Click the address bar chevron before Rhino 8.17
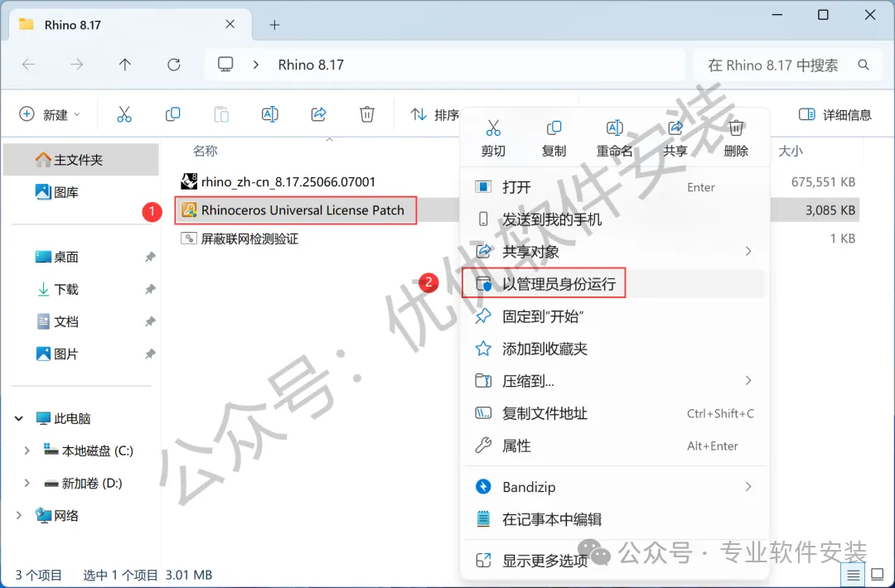This screenshot has width=895, height=588. pyautogui.click(x=256, y=65)
